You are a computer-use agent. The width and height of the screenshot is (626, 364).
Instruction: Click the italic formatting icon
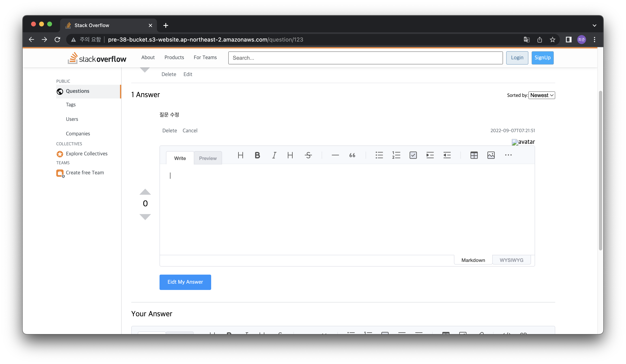(x=274, y=155)
